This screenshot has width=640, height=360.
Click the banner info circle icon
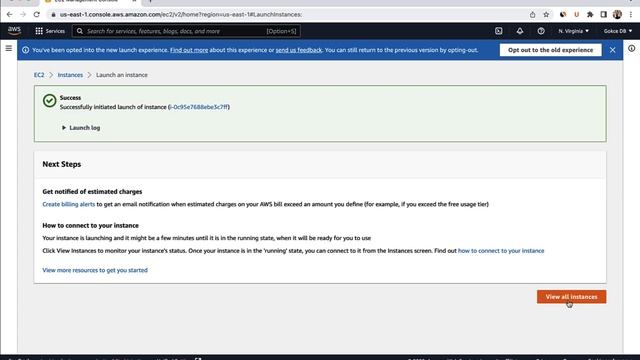(x=25, y=50)
